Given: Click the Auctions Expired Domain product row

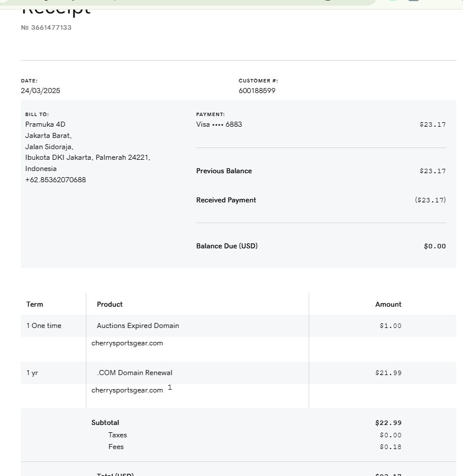Looking at the screenshot, I should tap(137, 326).
